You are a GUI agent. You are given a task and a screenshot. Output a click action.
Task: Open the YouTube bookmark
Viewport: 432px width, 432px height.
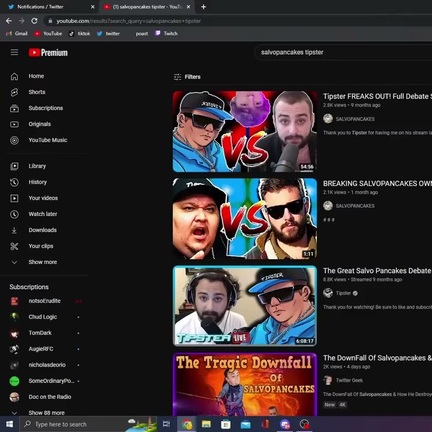[48, 33]
